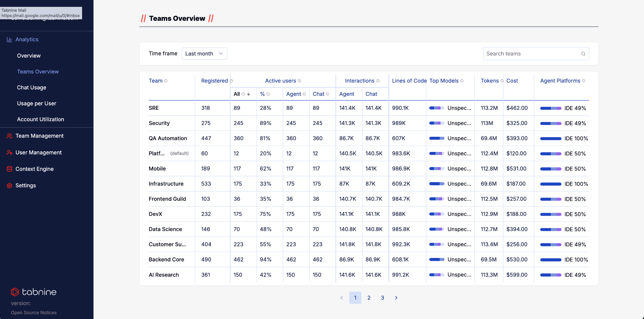Sort by Cost column header
644x319 pixels.
(x=512, y=81)
